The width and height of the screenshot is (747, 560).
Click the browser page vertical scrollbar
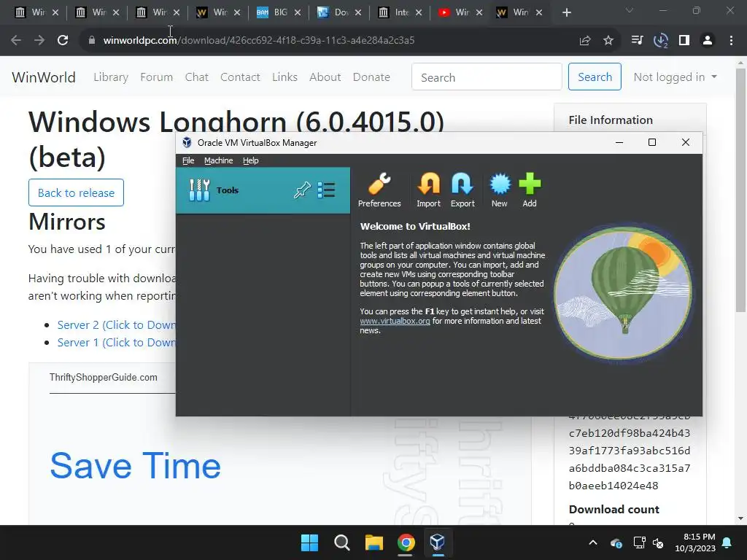pyautogui.click(x=740, y=190)
